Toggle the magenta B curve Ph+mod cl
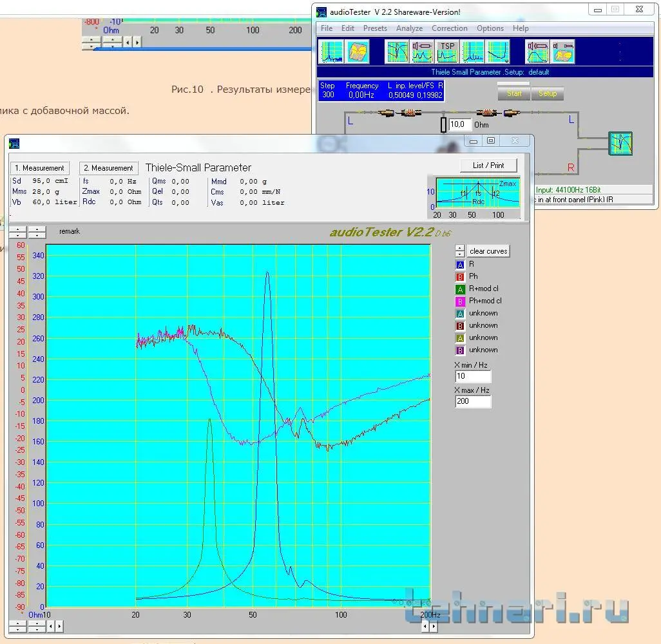This screenshot has width=661, height=644. pyautogui.click(x=460, y=301)
